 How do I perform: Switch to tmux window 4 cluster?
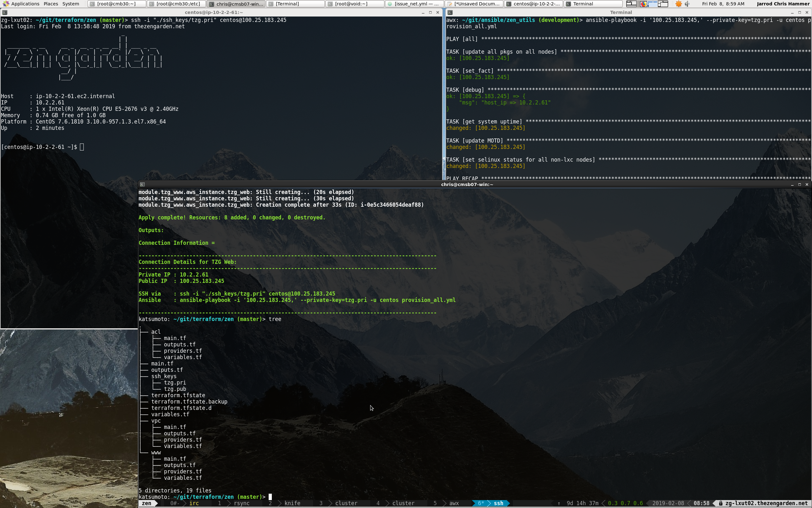pos(403,503)
